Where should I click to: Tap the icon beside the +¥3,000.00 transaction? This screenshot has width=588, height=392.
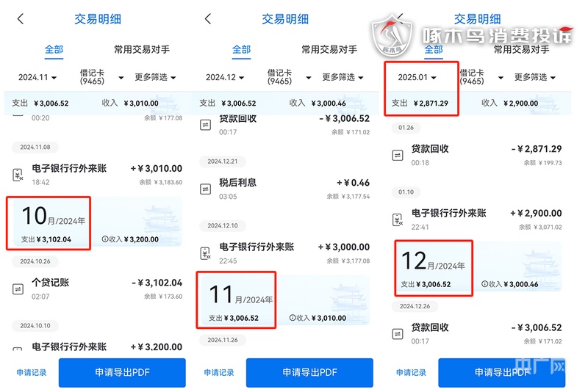[x=207, y=253]
